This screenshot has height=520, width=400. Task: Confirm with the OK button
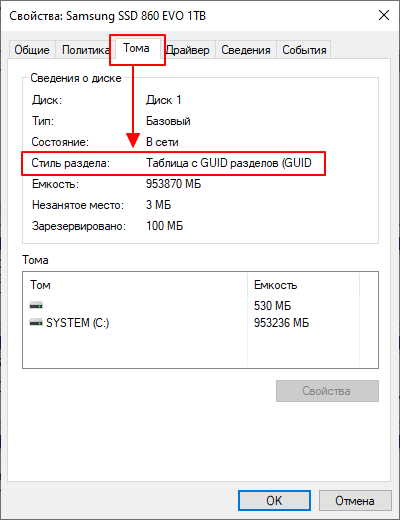pos(274,500)
